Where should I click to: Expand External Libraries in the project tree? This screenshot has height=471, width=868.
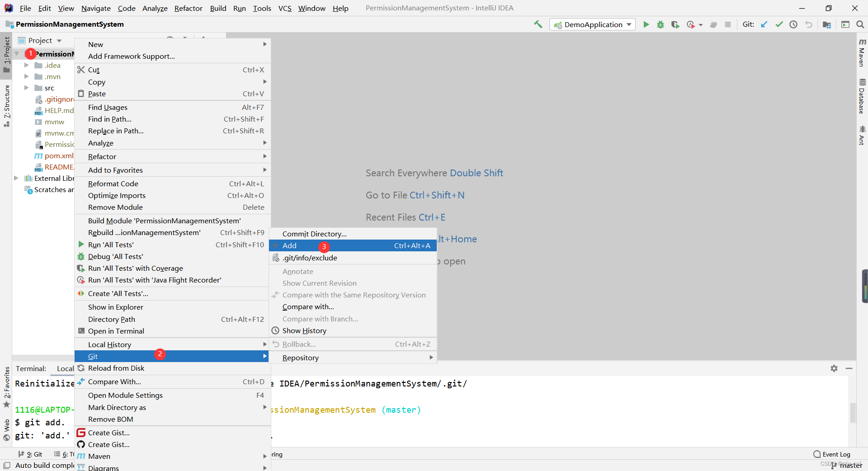[x=16, y=178]
